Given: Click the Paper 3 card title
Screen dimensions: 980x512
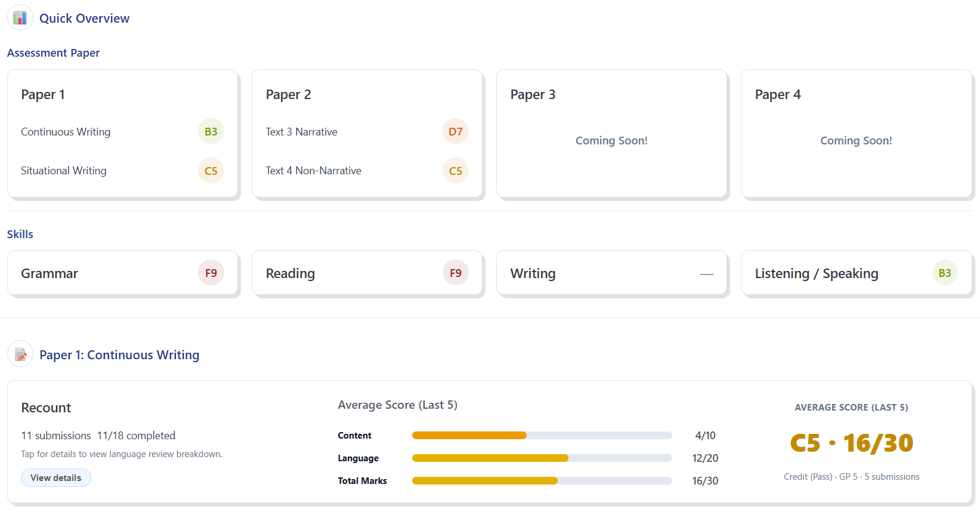Looking at the screenshot, I should pos(533,94).
